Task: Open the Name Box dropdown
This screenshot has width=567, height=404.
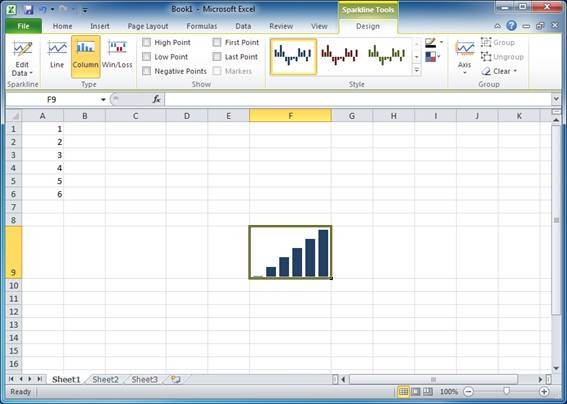Action: (x=103, y=99)
